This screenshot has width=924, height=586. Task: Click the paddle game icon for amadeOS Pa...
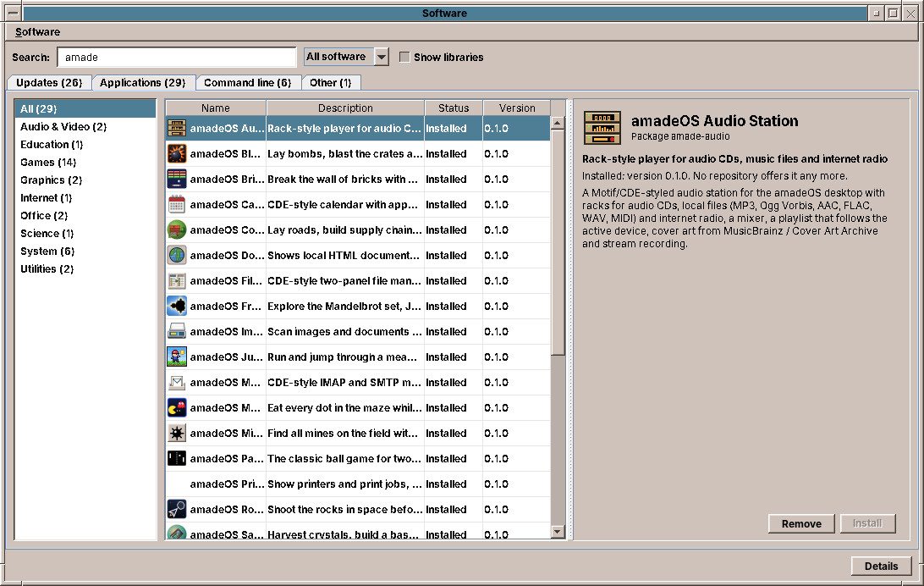coord(177,457)
